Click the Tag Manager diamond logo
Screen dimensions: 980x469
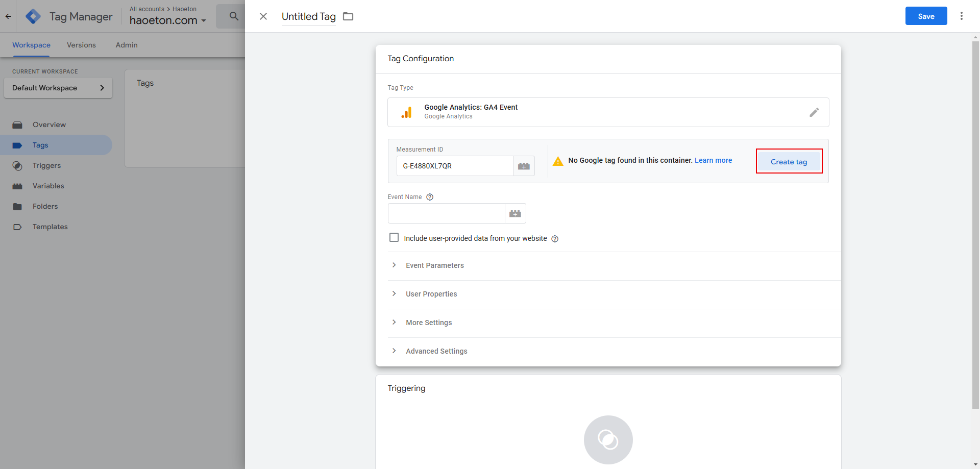pyautogui.click(x=33, y=16)
